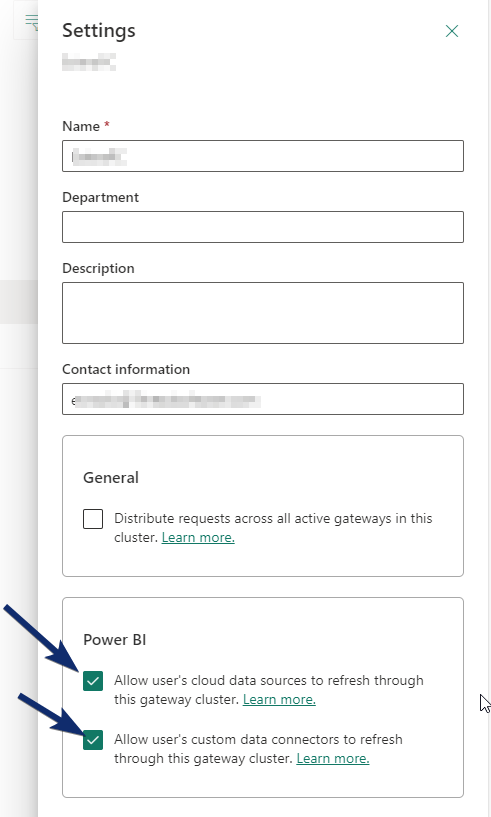The height and width of the screenshot is (817, 491).
Task: Open Learn more link in General section
Action: 198,537
